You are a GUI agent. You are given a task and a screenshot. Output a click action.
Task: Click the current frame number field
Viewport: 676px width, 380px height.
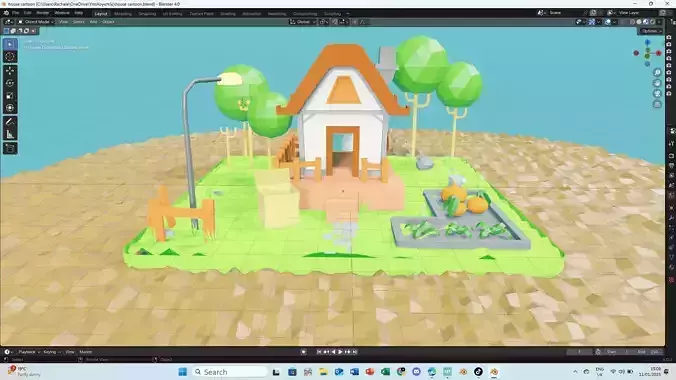coord(580,352)
